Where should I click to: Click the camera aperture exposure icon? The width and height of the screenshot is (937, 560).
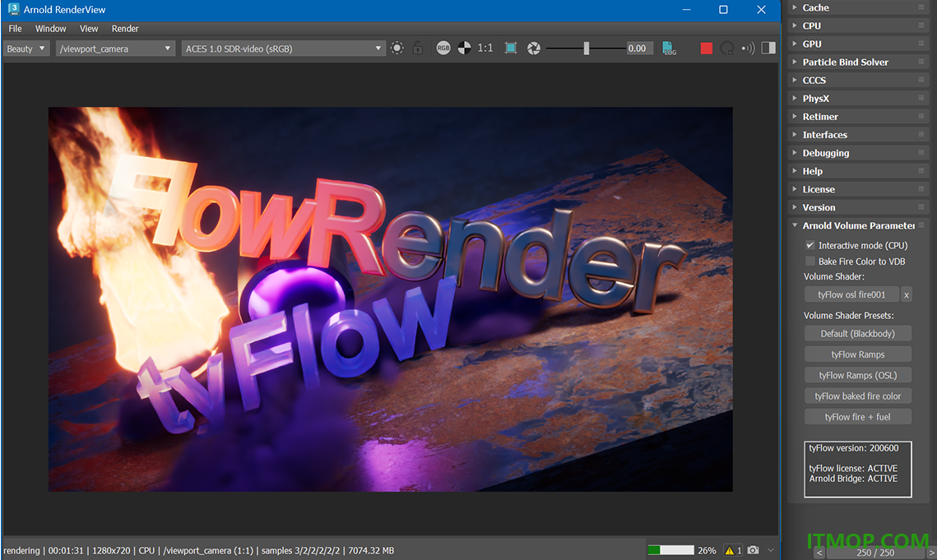(x=534, y=49)
